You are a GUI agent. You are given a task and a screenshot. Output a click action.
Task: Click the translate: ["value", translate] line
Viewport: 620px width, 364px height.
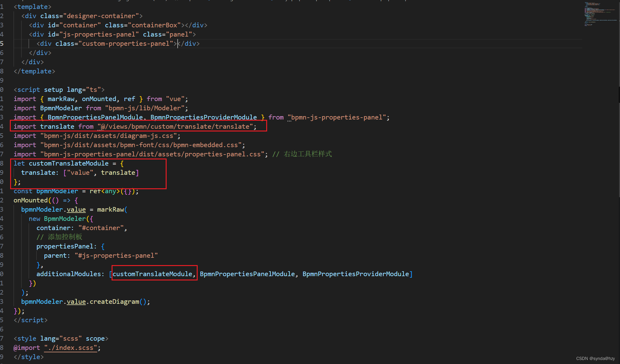(80, 173)
